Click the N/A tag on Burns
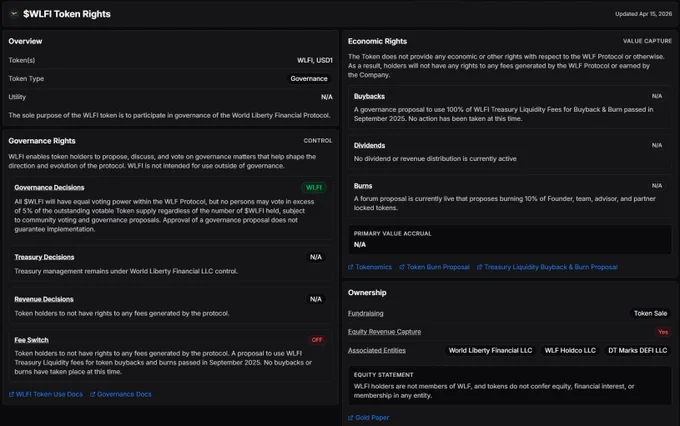 click(657, 186)
